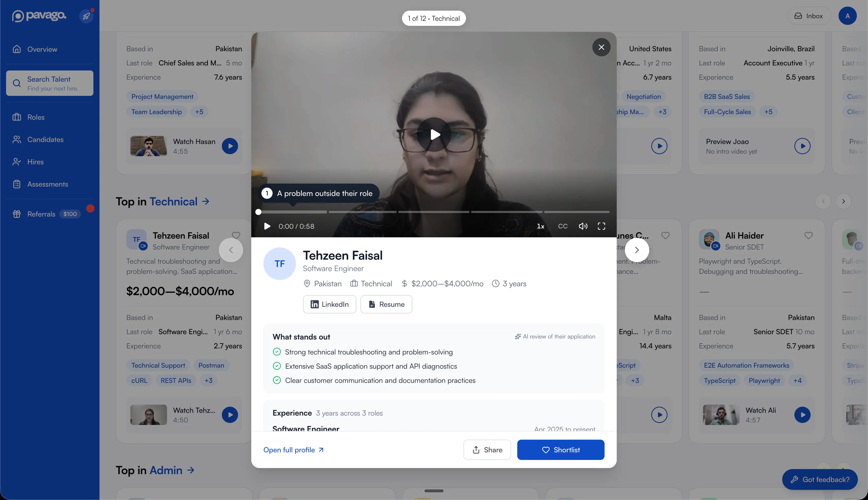Open the Referrals $100 page
868x500 pixels.
(50, 214)
